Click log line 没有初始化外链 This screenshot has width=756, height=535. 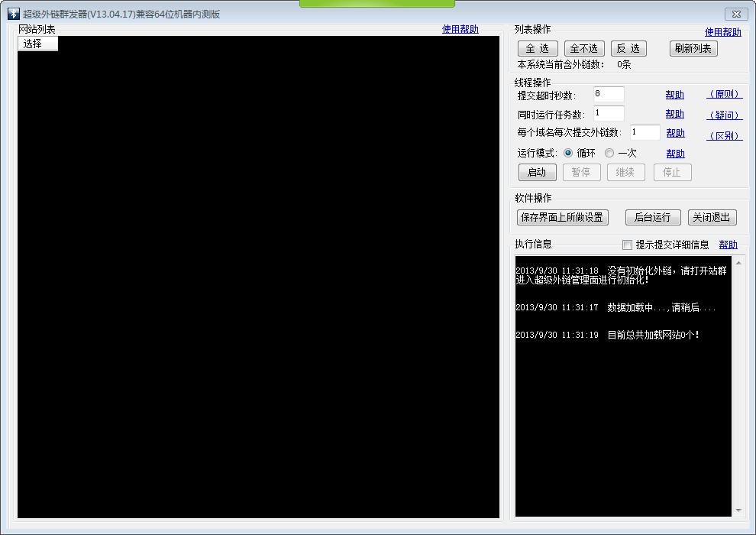click(x=621, y=275)
